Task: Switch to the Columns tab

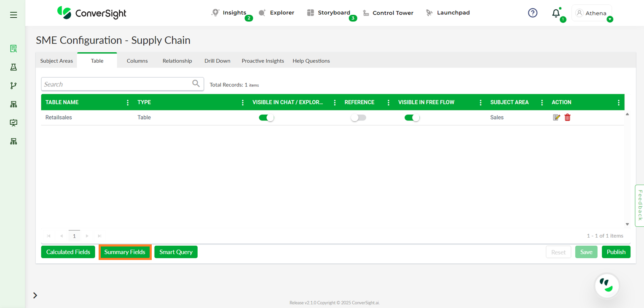Action: click(x=137, y=61)
